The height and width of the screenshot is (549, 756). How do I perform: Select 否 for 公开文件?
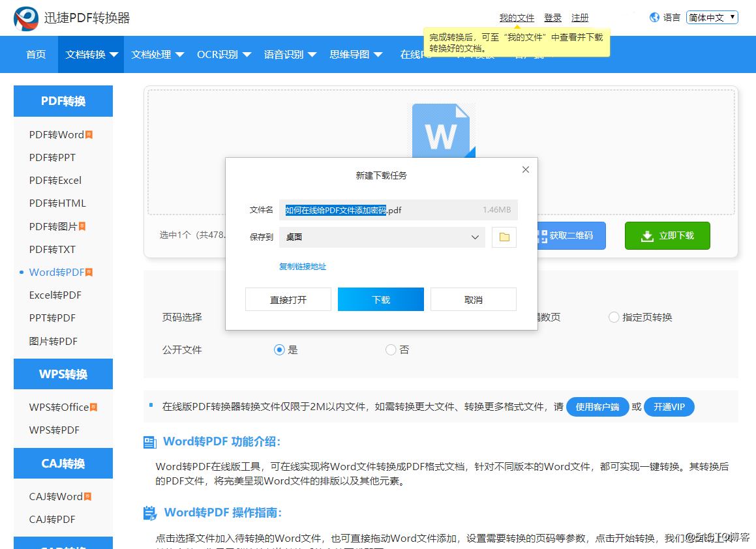click(391, 350)
